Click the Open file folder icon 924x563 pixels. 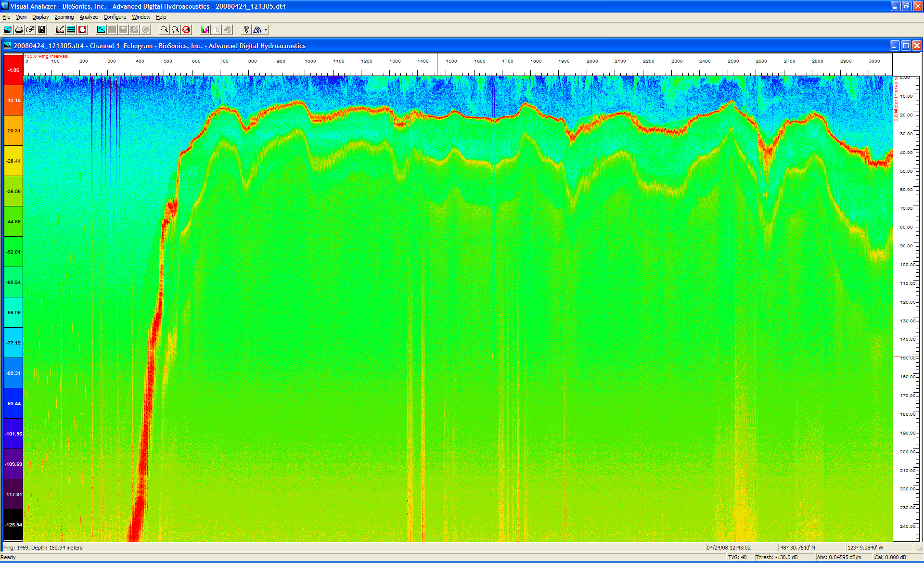pos(30,30)
